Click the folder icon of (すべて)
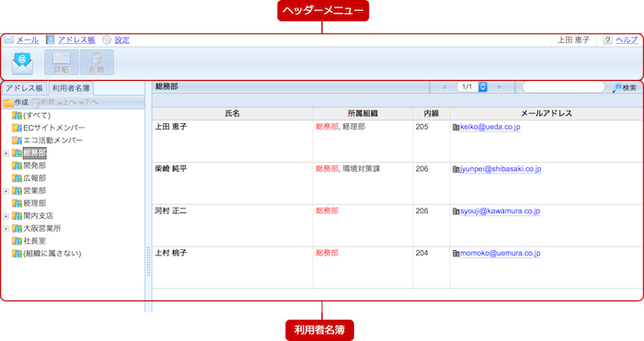 pos(17,115)
